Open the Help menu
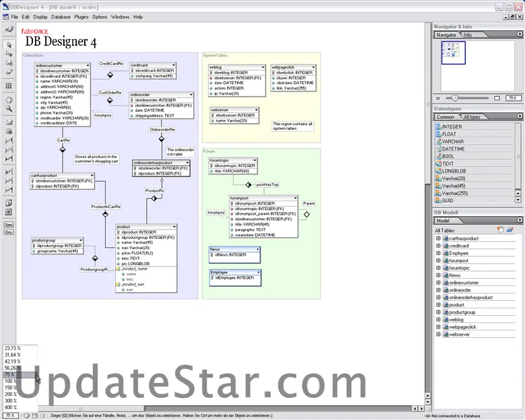 tap(138, 17)
